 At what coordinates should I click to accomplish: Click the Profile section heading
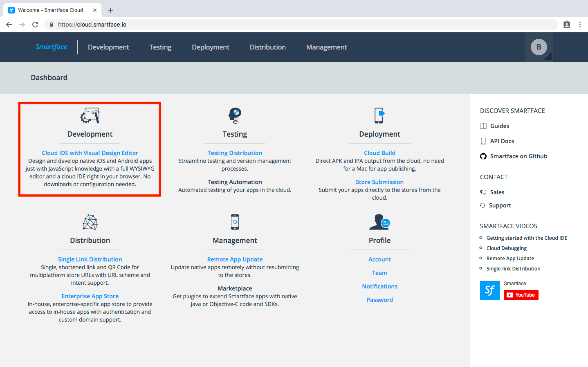379,241
